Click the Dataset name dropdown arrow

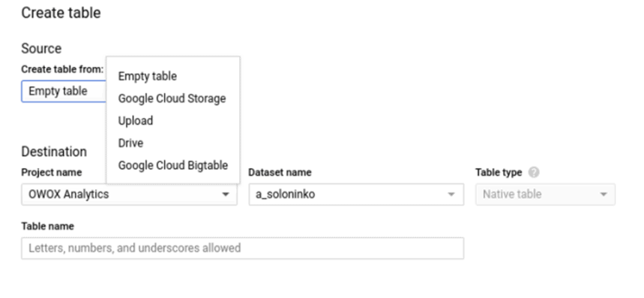coord(451,194)
